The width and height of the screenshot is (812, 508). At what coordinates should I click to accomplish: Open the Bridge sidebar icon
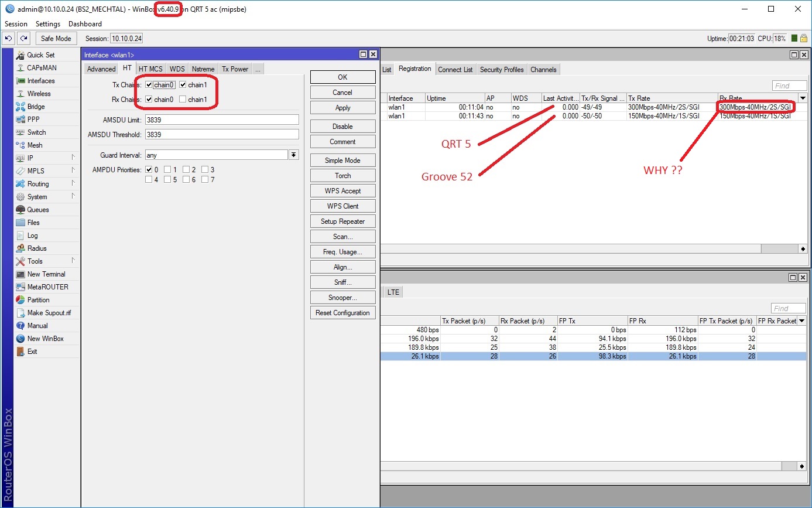(x=20, y=107)
